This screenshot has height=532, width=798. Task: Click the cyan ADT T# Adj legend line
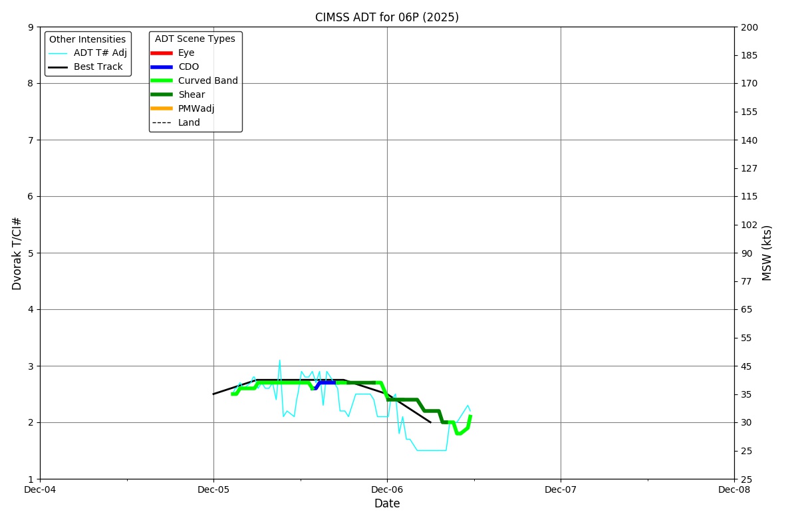coord(58,53)
